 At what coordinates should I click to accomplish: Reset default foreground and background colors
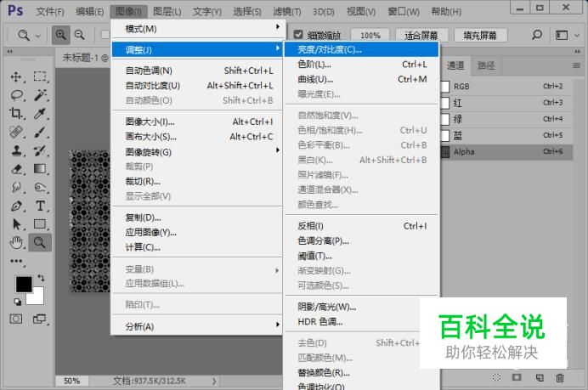[x=18, y=302]
